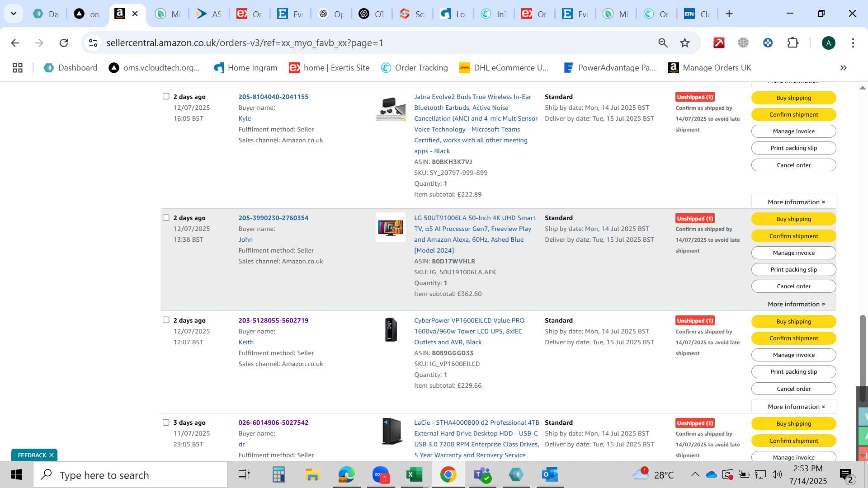Open the Dashboard bookmark
This screenshot has width=868, height=488.
71,68
